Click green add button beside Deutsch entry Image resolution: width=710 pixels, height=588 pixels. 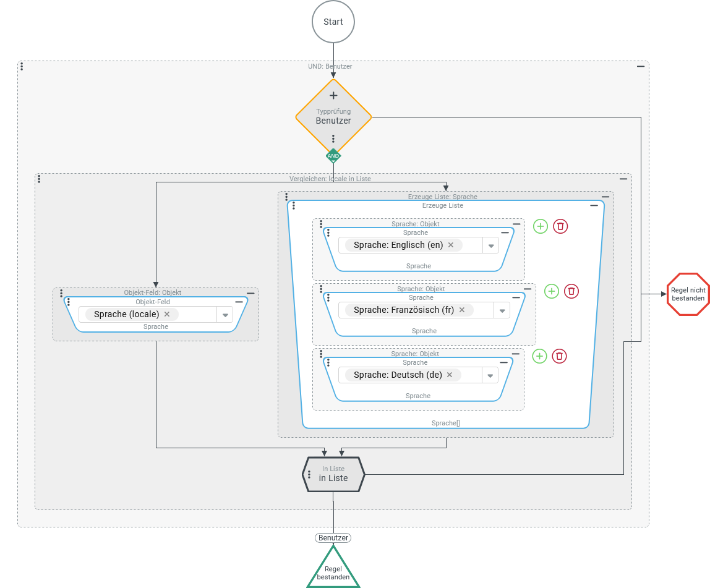pos(540,356)
